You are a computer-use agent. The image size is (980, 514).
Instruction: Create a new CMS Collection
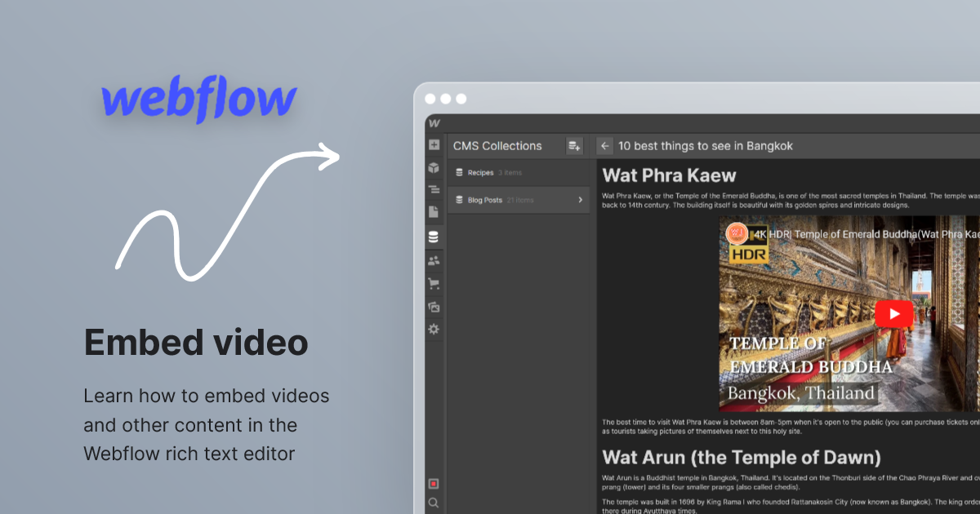pos(574,145)
